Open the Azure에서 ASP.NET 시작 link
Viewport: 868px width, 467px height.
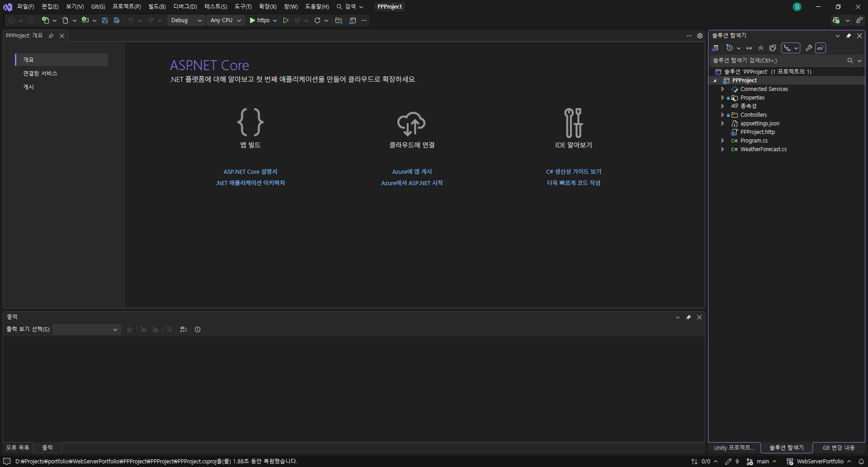pyautogui.click(x=412, y=183)
